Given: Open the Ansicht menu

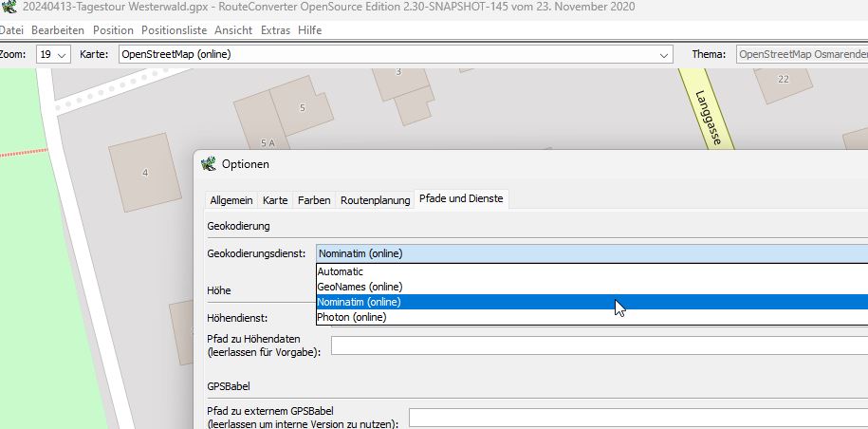Looking at the screenshot, I should pyautogui.click(x=233, y=30).
